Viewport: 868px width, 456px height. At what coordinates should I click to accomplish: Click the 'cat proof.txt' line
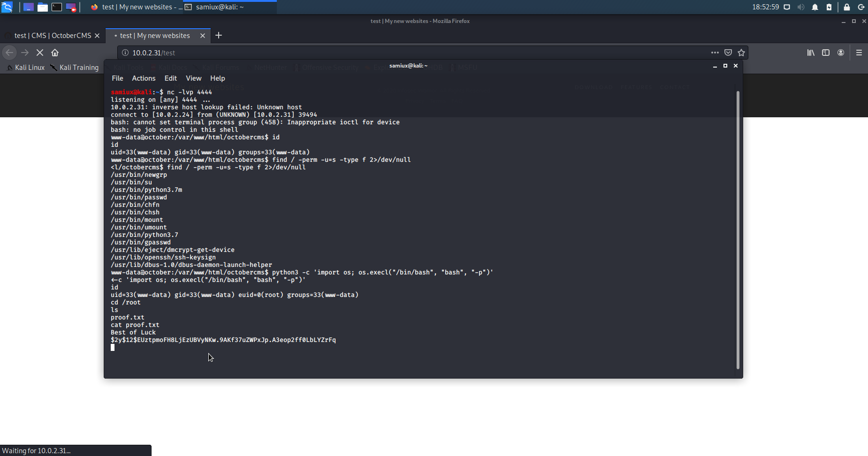coord(135,325)
